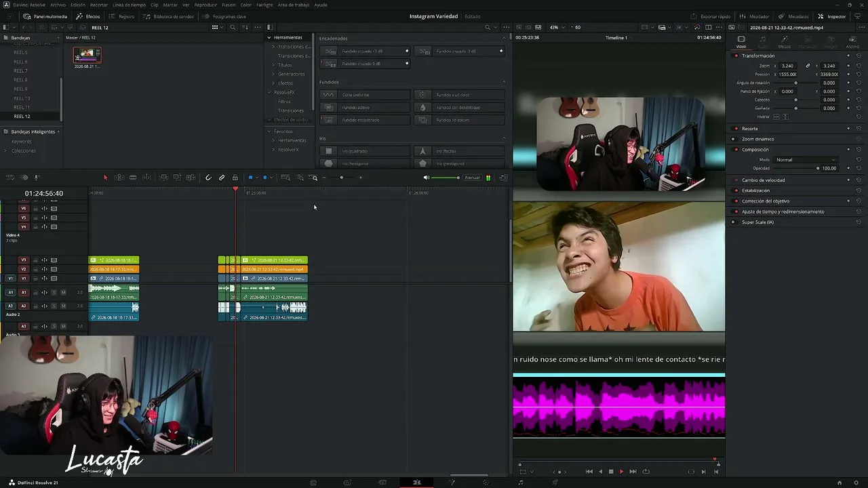Open the Línea de tiempo menu
Image resolution: width=868 pixels, height=488 pixels.
(x=129, y=5)
